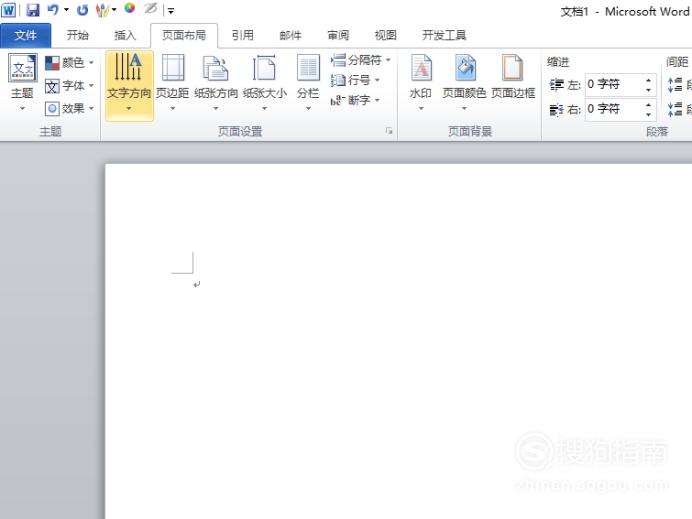The width and height of the screenshot is (692, 519).
Task: Open the Customize Quick Access Toolbar arrow
Action: coord(171,11)
